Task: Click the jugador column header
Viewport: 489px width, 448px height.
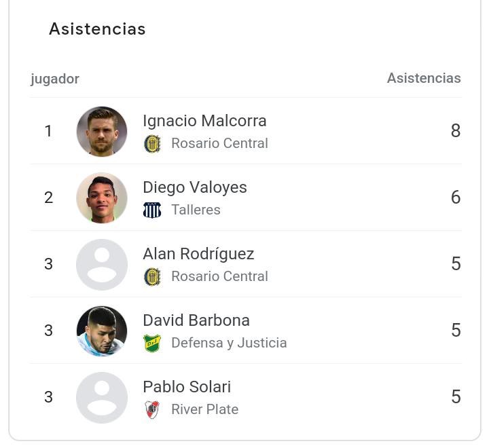Action: point(55,79)
